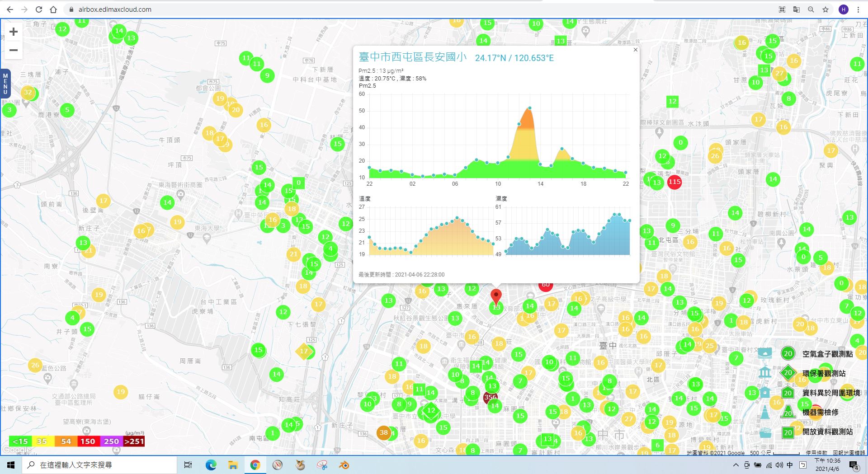868x474 pixels.
Task: Select the yellow diamond 17 EPA station marker
Action: (x=304, y=351)
